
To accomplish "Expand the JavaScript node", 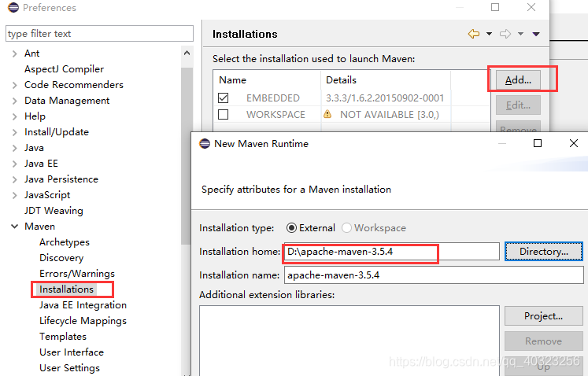I will 15,195.
